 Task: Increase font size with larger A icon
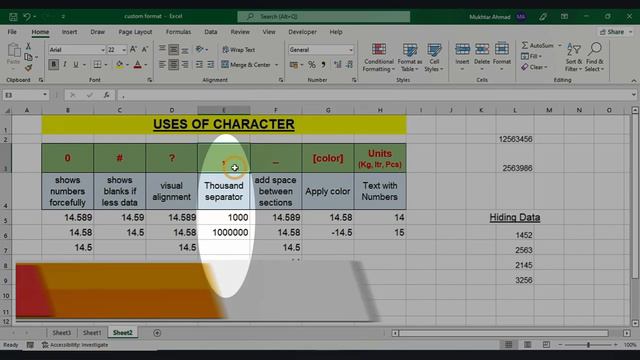[x=133, y=49]
